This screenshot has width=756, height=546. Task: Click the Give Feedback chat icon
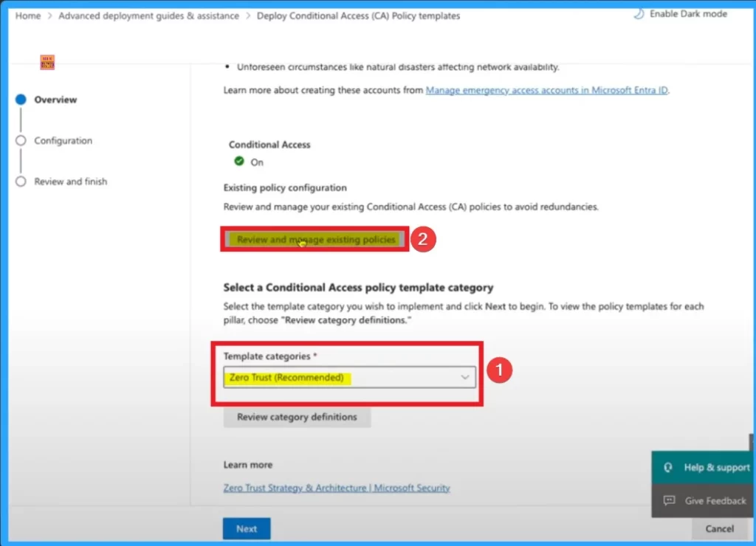pos(669,500)
